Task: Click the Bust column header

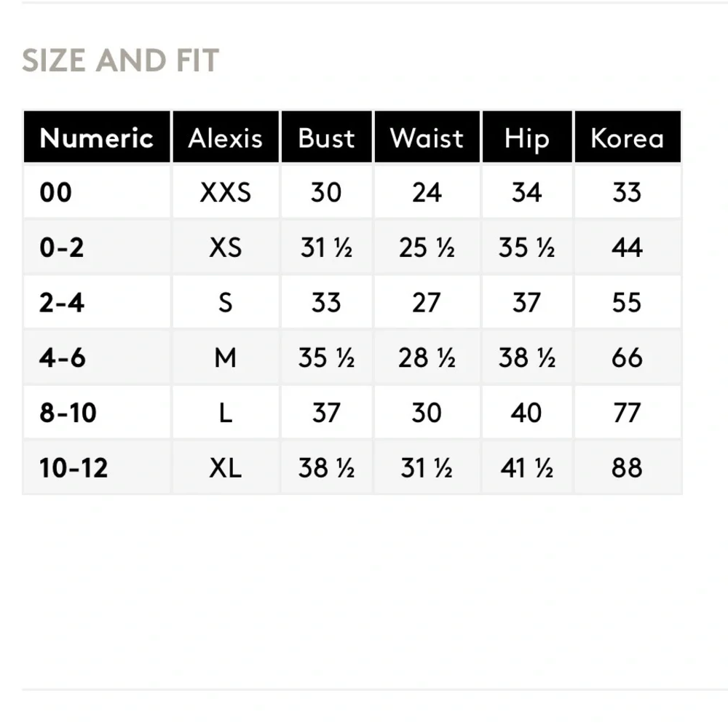Action: pyautogui.click(x=326, y=137)
